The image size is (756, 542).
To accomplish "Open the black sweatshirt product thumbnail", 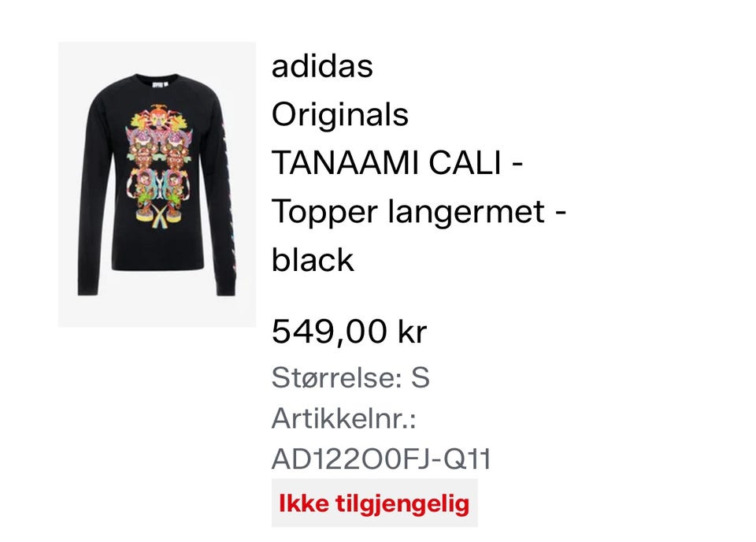I will coord(157,184).
